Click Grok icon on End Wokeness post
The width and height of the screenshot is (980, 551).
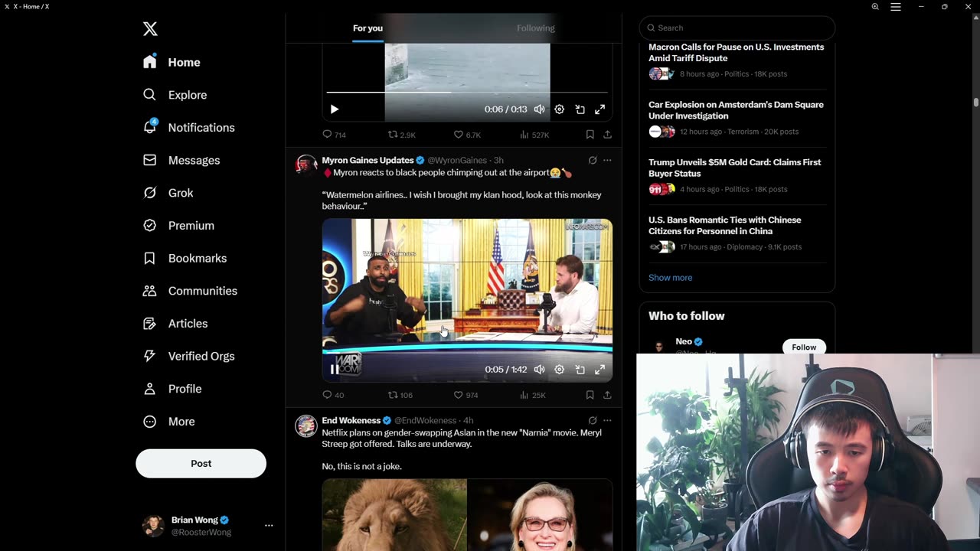(593, 420)
